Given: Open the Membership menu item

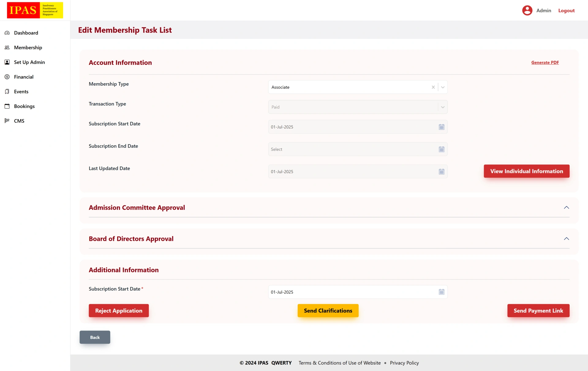Looking at the screenshot, I should point(28,47).
